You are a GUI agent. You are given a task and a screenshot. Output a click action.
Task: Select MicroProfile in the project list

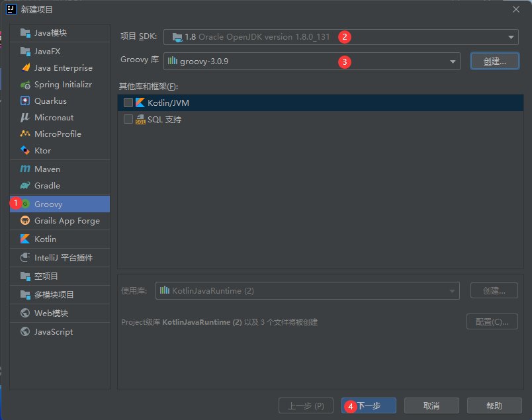tap(60, 134)
